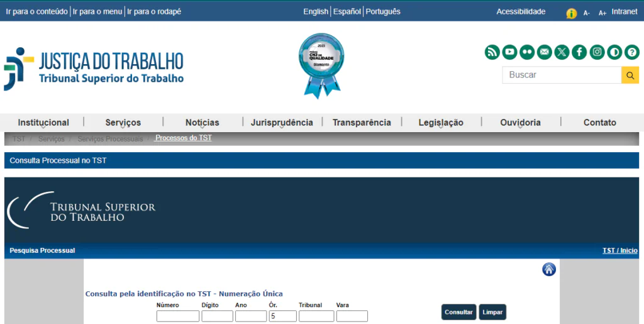Click the Processos do TST breadcrumb
644x324 pixels.
pyautogui.click(x=183, y=138)
